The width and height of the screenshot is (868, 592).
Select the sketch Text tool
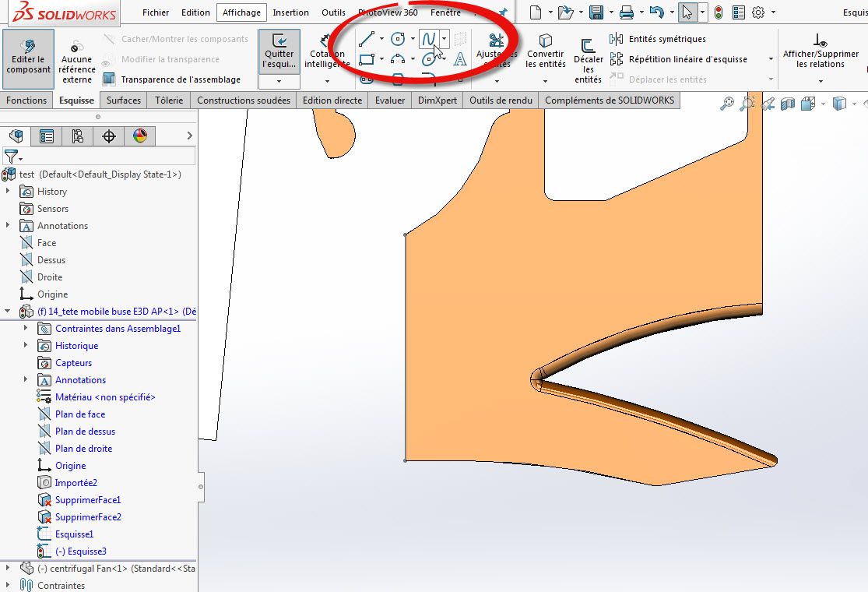tap(460, 58)
